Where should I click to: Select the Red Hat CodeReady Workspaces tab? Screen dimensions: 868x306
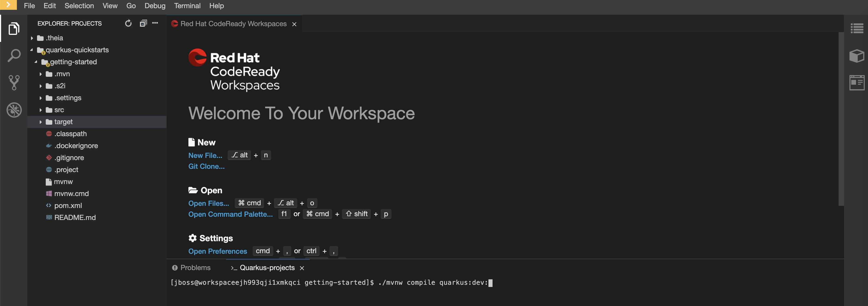[x=234, y=24]
